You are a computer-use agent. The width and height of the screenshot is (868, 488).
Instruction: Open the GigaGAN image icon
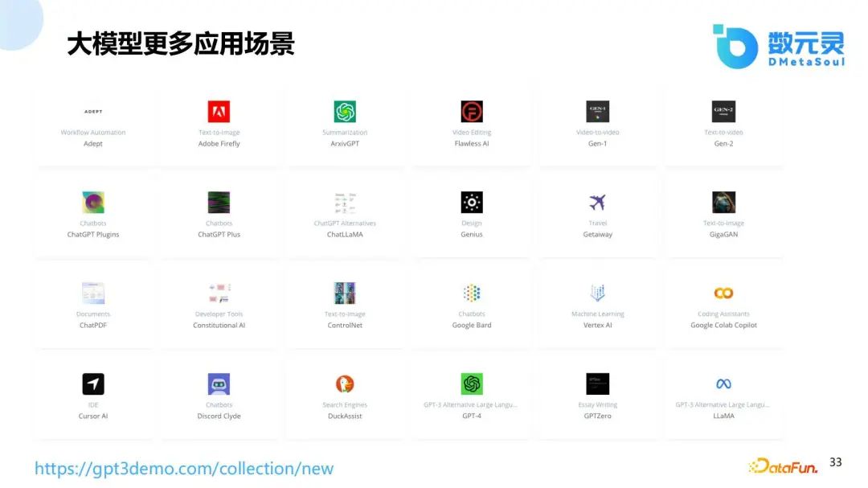723,202
